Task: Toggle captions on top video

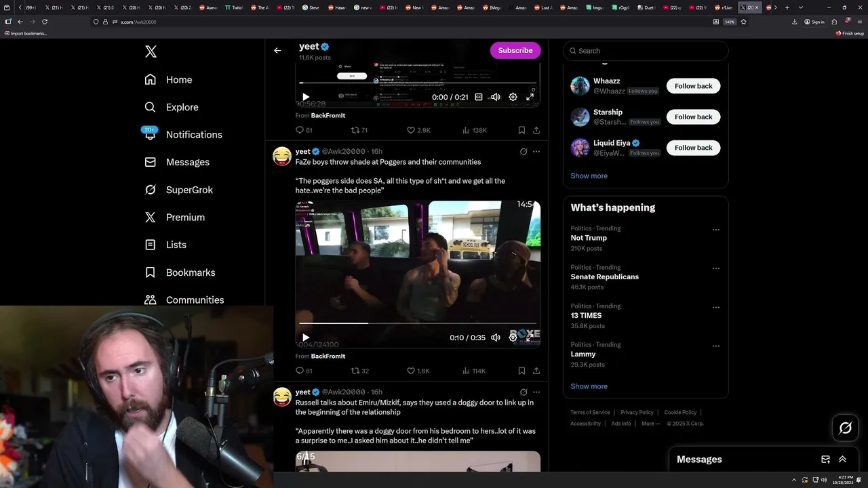Action: click(x=479, y=97)
